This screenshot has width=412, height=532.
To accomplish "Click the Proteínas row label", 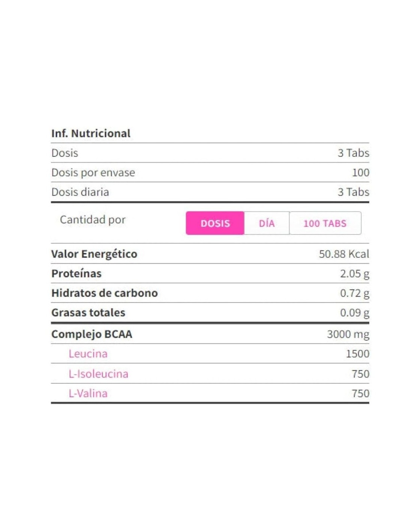I will tap(76, 273).
